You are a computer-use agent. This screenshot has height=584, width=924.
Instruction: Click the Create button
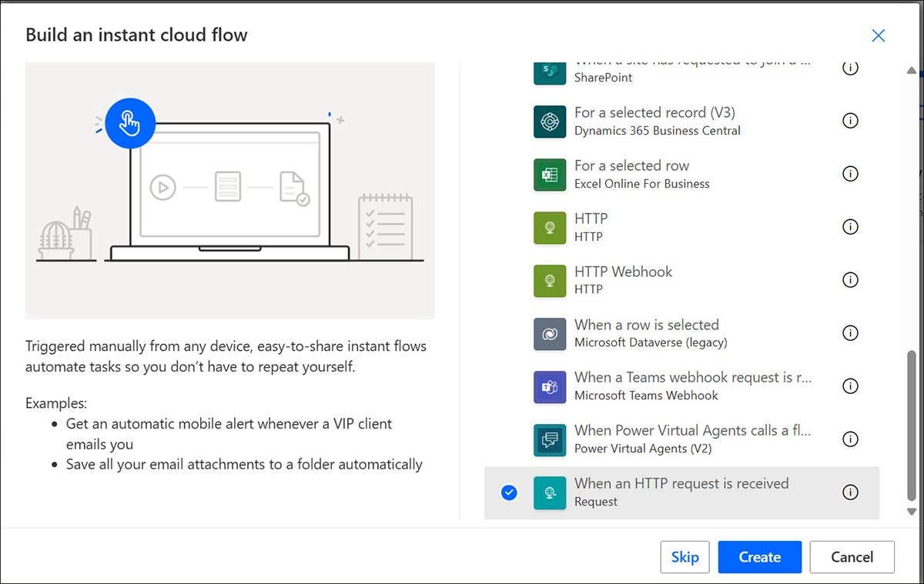pyautogui.click(x=759, y=556)
